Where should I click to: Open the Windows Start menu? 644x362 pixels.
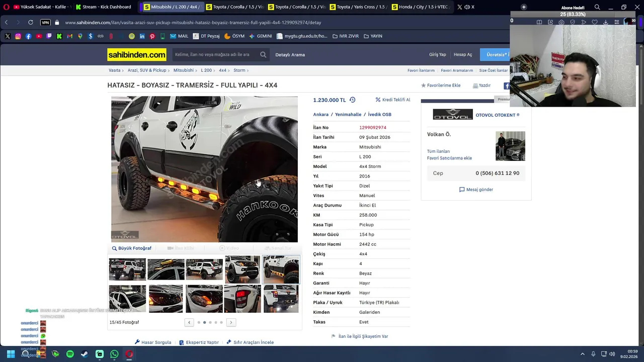tap(11, 354)
